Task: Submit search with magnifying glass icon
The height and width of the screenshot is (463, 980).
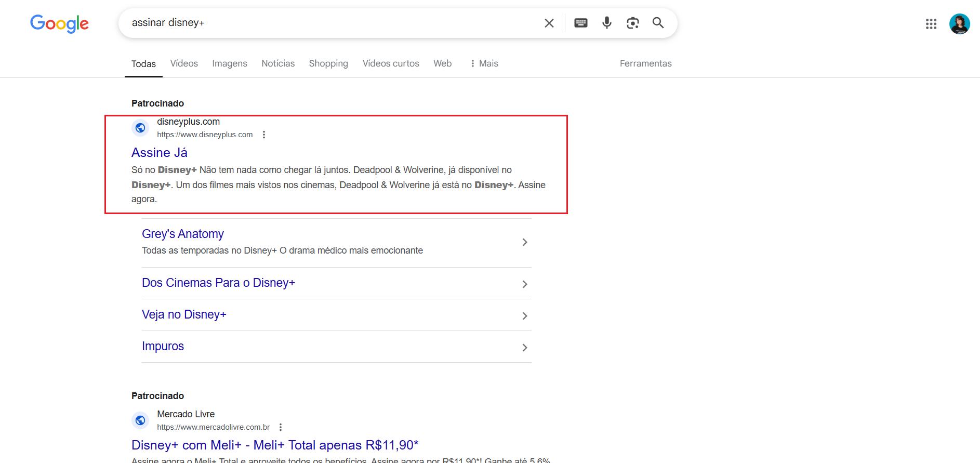Action: [x=658, y=23]
